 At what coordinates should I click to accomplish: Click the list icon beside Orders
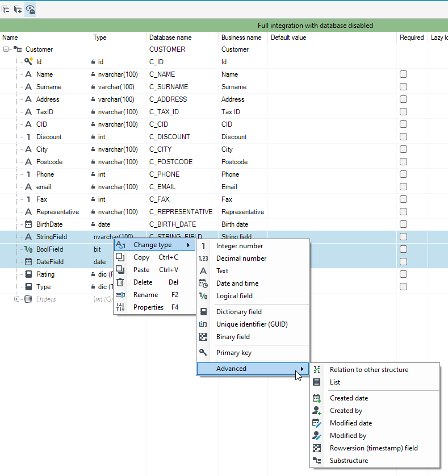point(28,299)
